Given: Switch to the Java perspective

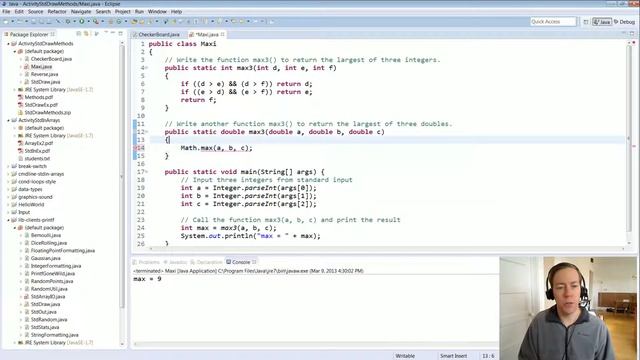Looking at the screenshot, I should 602,22.
